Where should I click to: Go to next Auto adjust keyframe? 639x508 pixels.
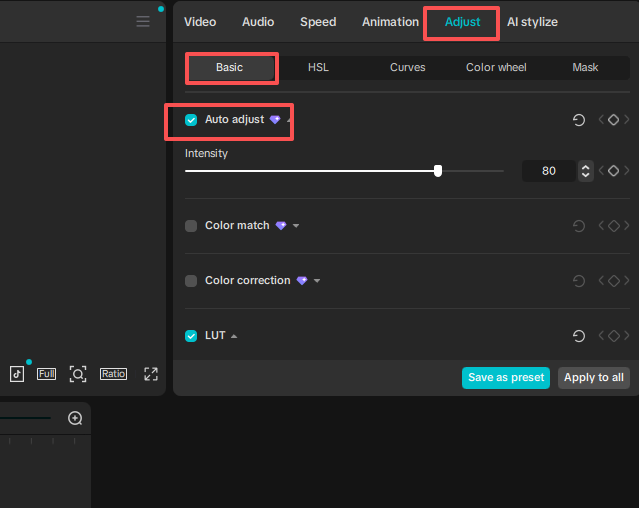click(x=626, y=120)
